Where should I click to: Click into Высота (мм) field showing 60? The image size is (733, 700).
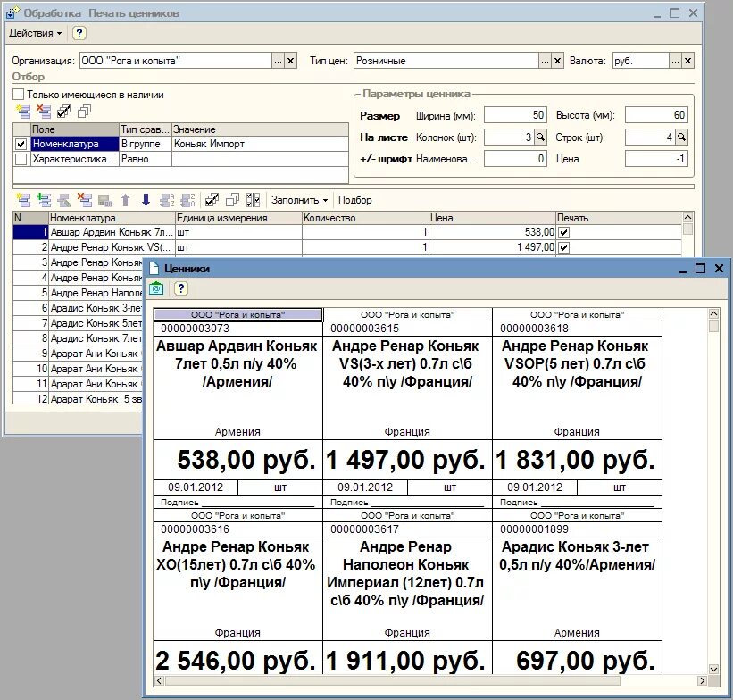[x=656, y=115]
